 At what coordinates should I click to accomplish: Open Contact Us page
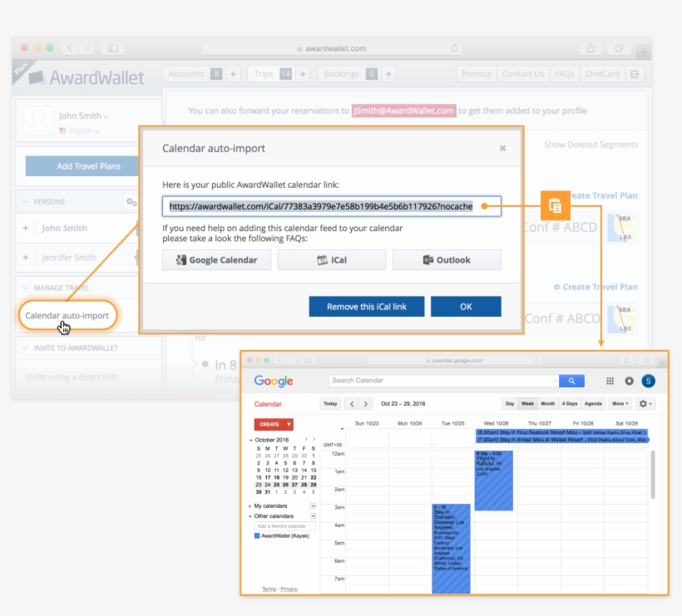523,74
